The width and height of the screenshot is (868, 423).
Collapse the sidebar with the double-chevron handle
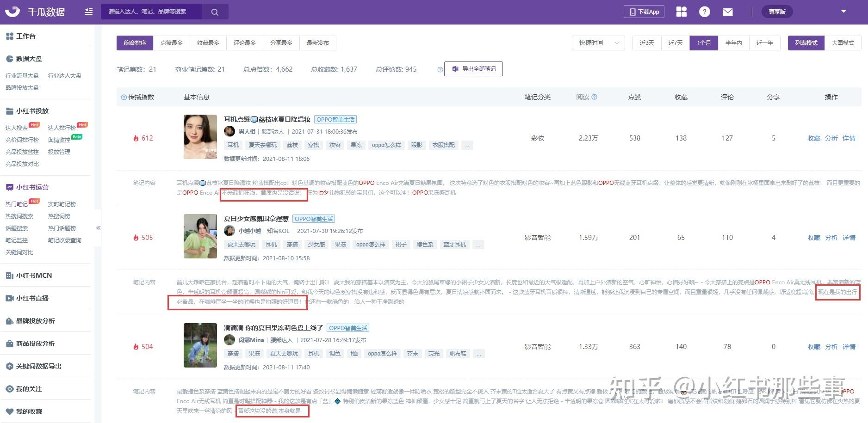point(98,228)
